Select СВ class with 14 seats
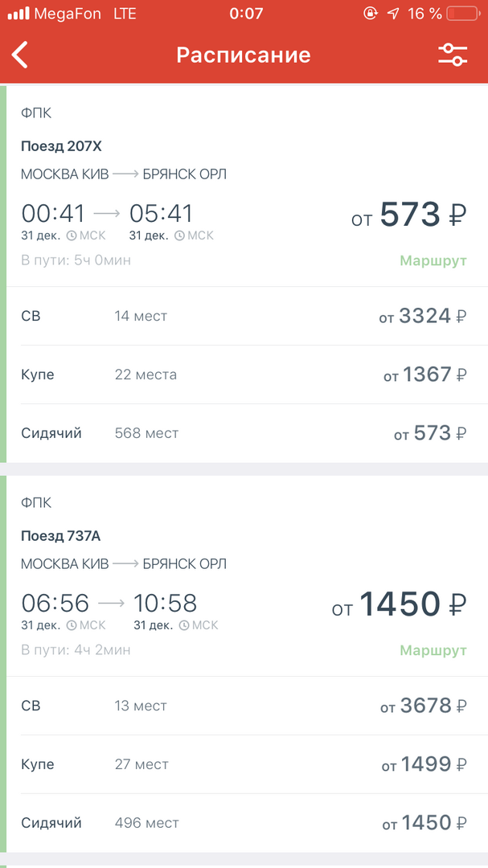Image resolution: width=488 pixels, height=868 pixels. (244, 316)
